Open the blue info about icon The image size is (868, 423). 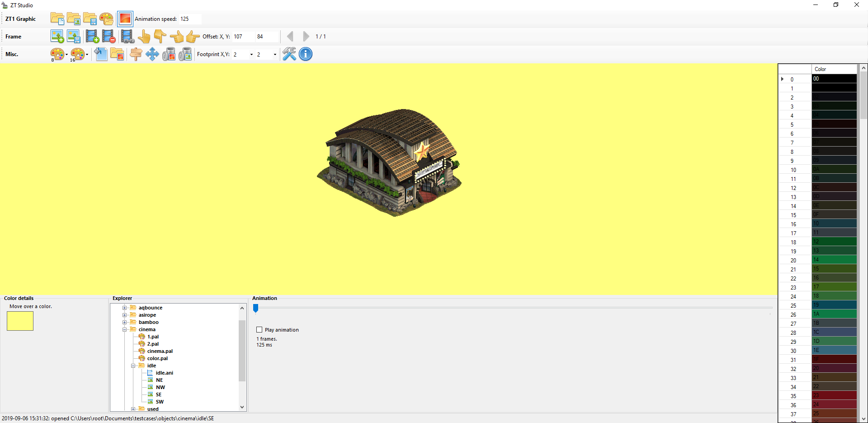point(306,54)
